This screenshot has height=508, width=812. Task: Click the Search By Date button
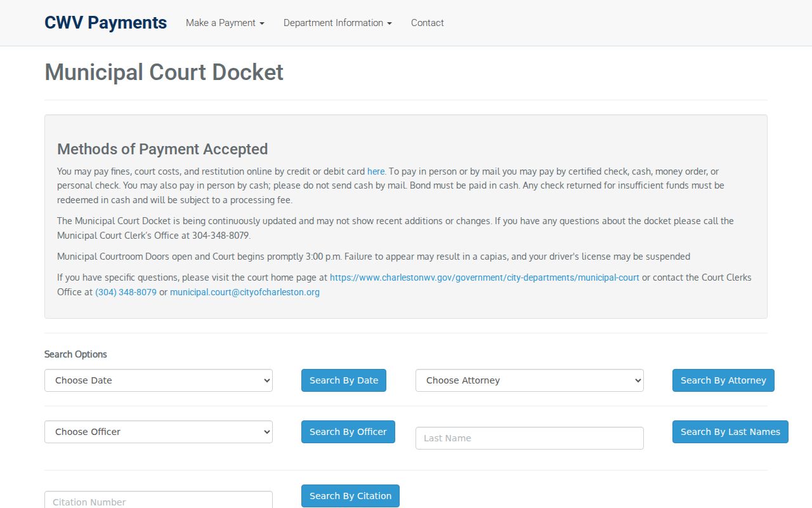[x=344, y=380]
